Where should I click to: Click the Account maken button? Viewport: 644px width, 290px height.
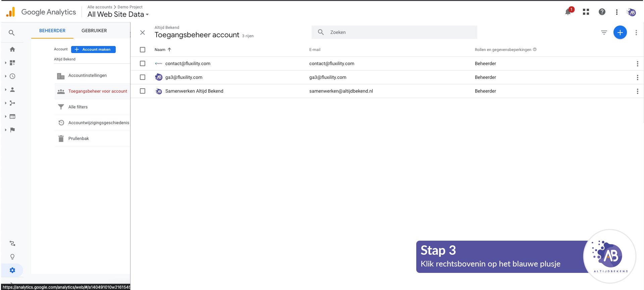(x=93, y=49)
